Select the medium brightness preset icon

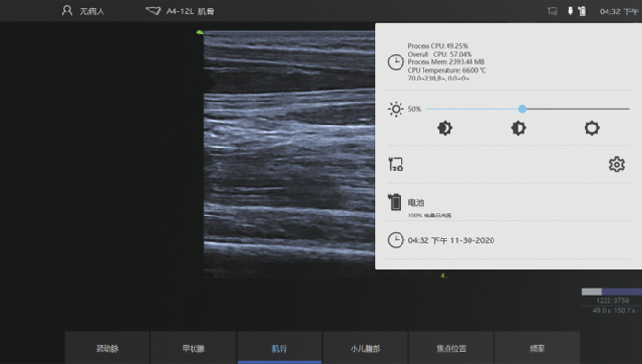point(518,128)
